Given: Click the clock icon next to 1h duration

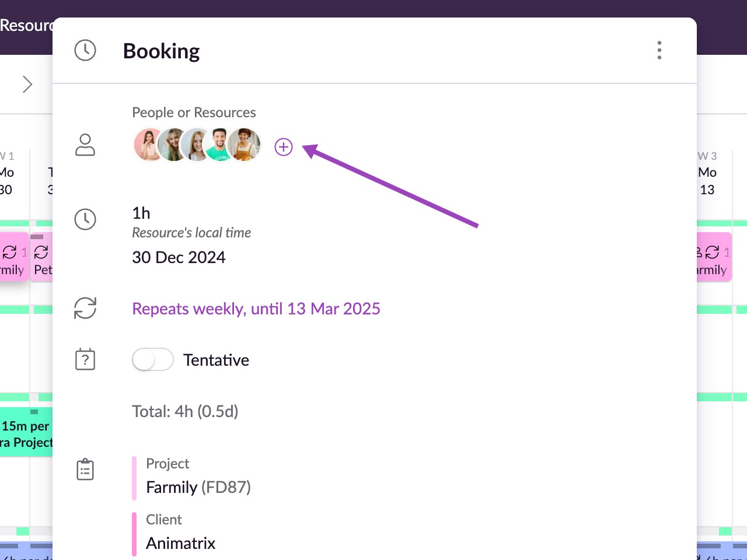Looking at the screenshot, I should (x=85, y=219).
